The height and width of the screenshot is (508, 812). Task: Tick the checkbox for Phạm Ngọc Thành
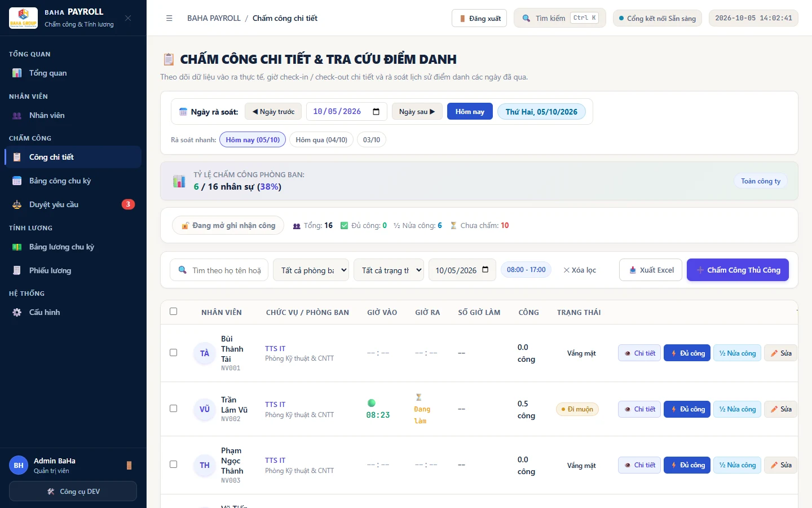[174, 465]
